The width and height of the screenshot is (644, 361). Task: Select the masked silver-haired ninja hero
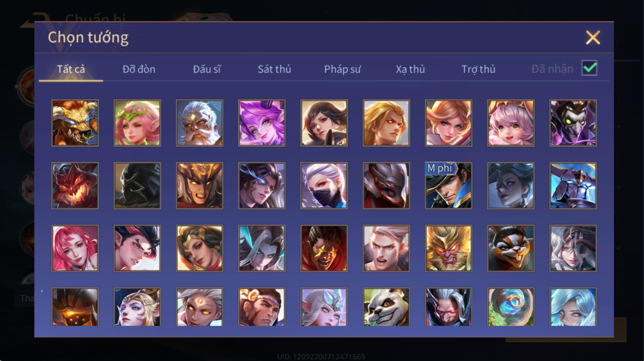pos(324,186)
